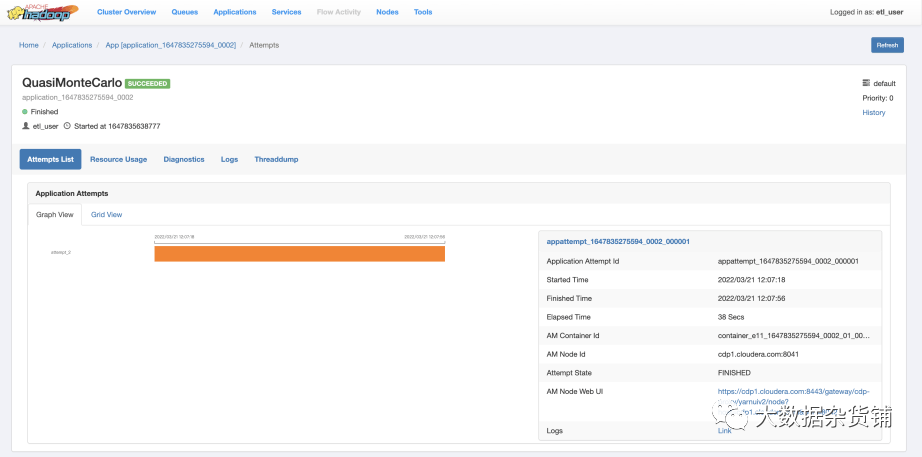Open appattempt_1647835275594_0002_000001 header link
The width and height of the screenshot is (922, 457).
pyautogui.click(x=618, y=241)
